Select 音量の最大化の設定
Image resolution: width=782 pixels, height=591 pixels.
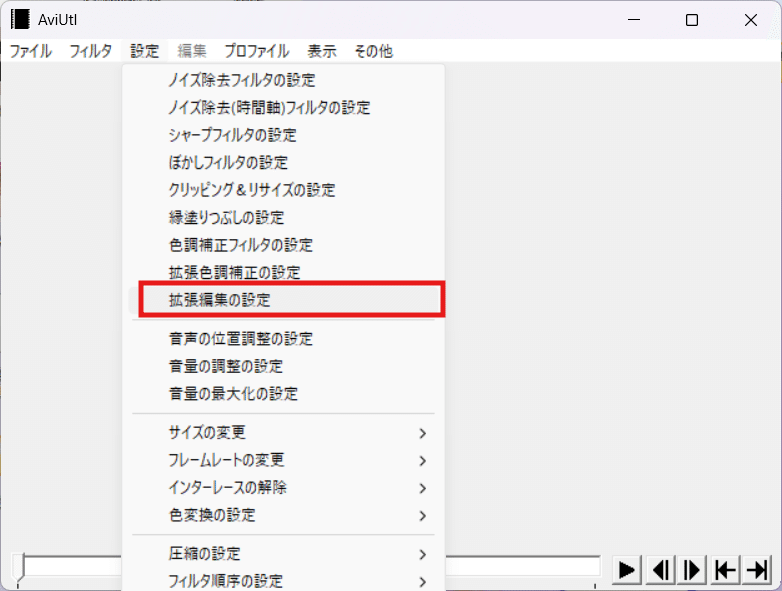tap(283, 394)
